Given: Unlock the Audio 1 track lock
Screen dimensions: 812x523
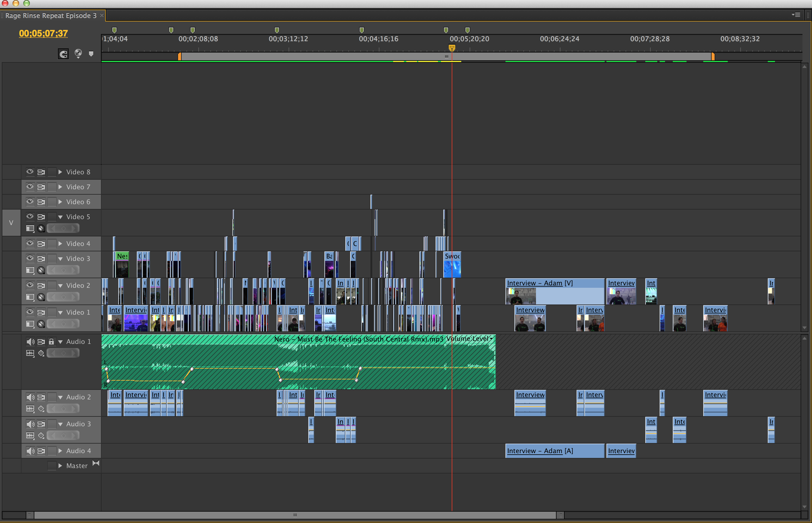Looking at the screenshot, I should coord(52,341).
